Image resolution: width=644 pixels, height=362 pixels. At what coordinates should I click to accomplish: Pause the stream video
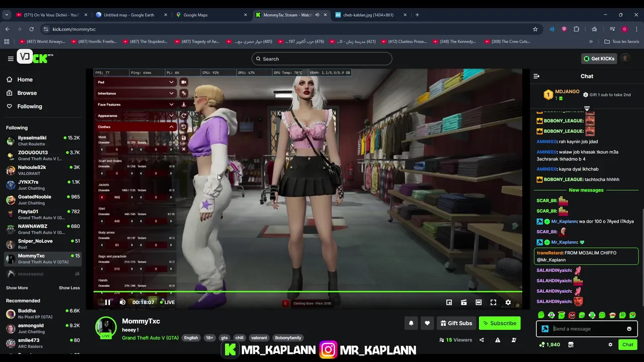(x=107, y=302)
